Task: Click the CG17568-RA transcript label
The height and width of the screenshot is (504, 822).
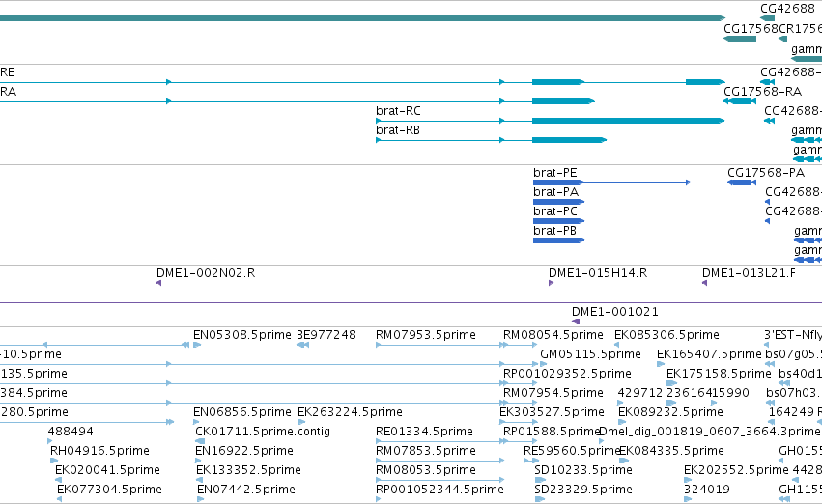Action: 762,92
